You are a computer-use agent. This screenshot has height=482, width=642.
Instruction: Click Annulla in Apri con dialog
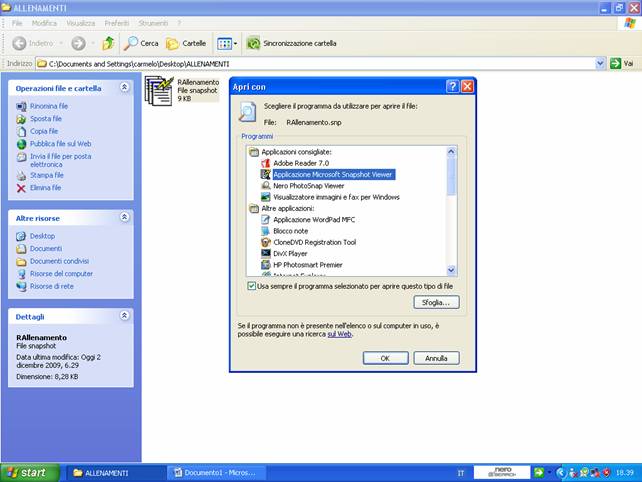click(436, 358)
